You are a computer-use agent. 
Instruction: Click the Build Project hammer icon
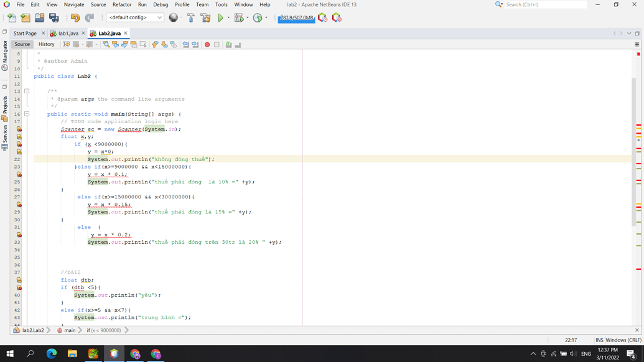[x=191, y=17]
